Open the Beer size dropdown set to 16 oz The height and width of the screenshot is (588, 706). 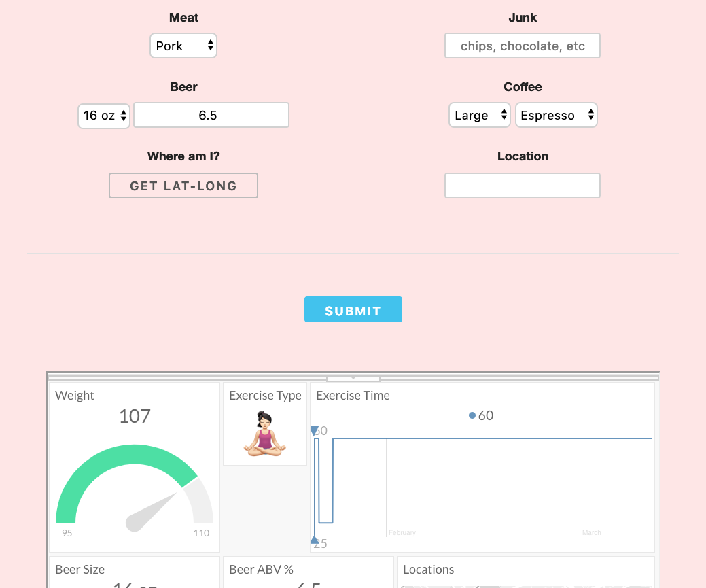[x=103, y=116]
